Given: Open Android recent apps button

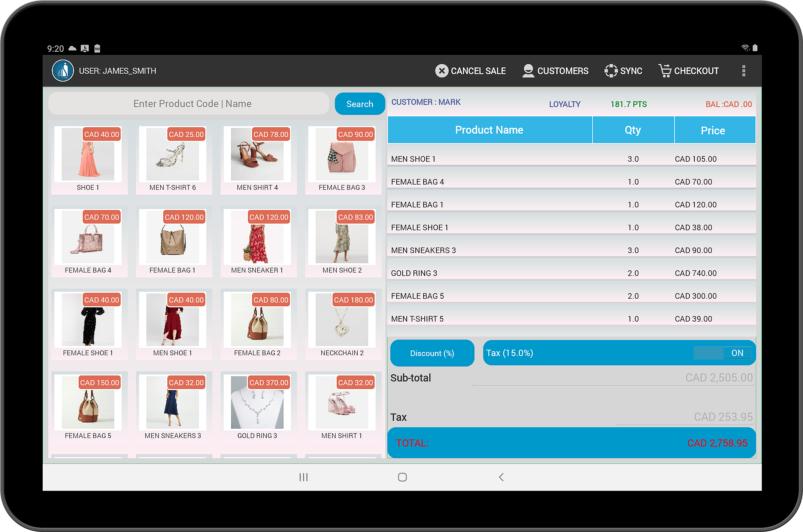Looking at the screenshot, I should (x=303, y=477).
